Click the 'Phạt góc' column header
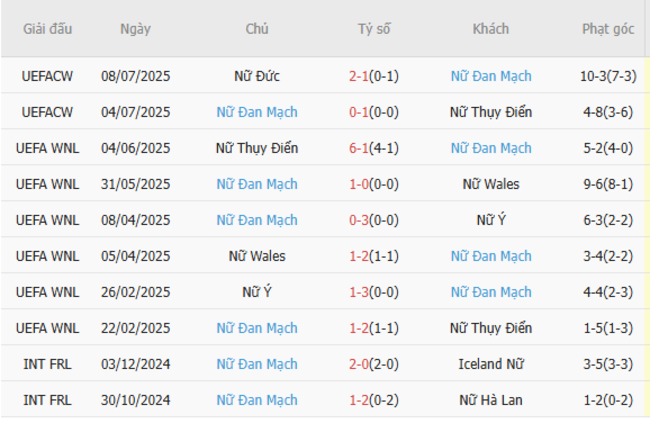 [x=608, y=29]
